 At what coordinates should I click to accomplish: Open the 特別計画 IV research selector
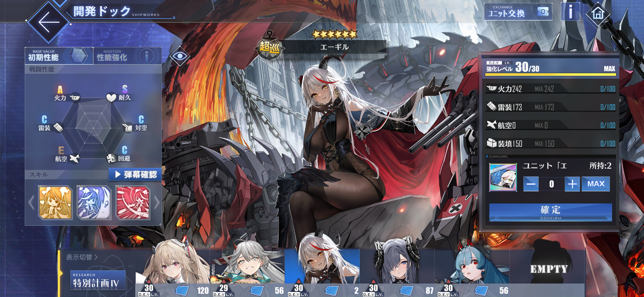[98, 280]
